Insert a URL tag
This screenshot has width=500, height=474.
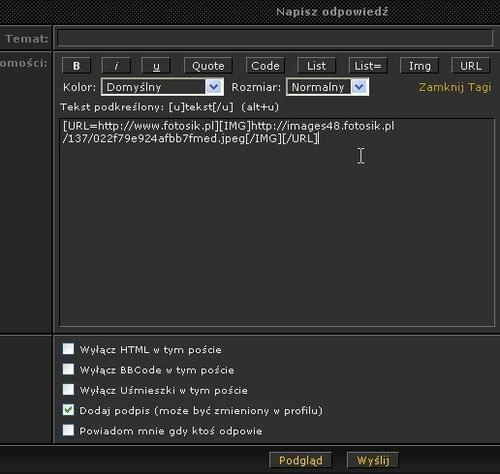[x=471, y=66]
